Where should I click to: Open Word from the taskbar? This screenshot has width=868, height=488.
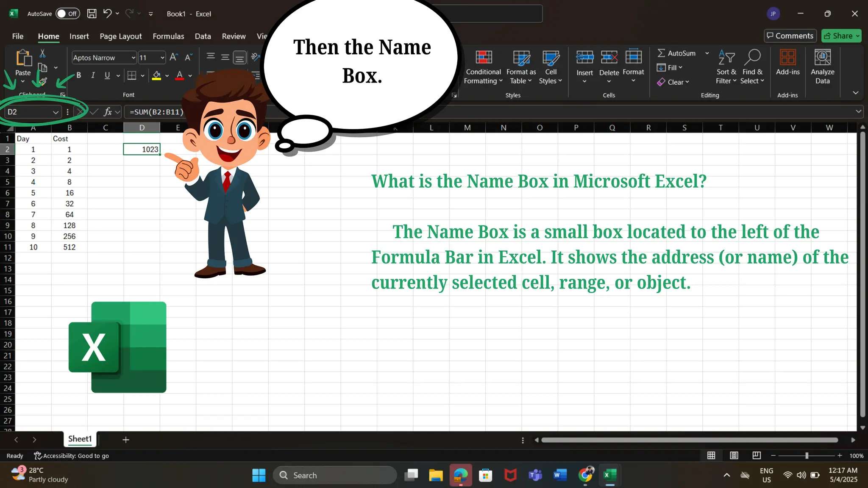click(x=560, y=475)
